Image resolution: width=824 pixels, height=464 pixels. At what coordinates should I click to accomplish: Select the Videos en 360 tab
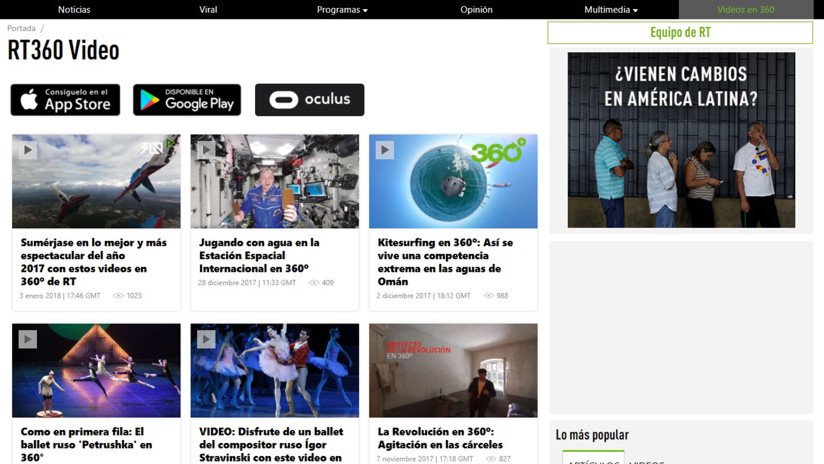click(x=745, y=10)
